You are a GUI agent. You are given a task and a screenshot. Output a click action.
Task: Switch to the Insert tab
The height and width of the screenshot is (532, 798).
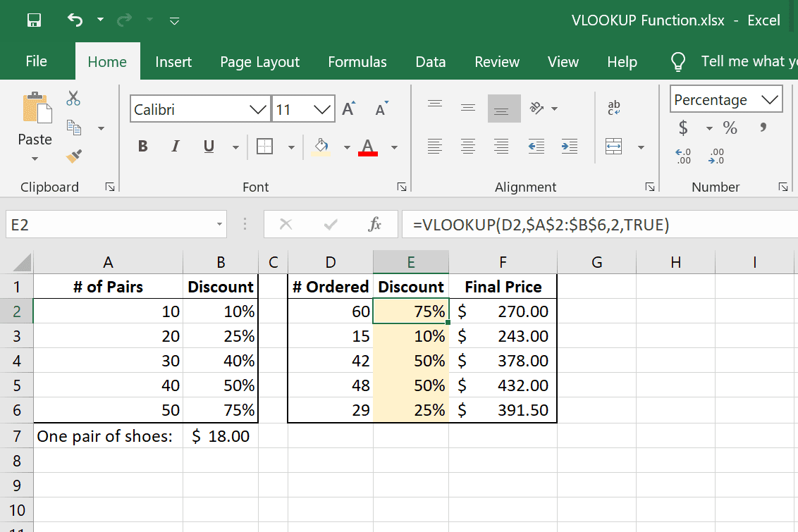pos(173,62)
